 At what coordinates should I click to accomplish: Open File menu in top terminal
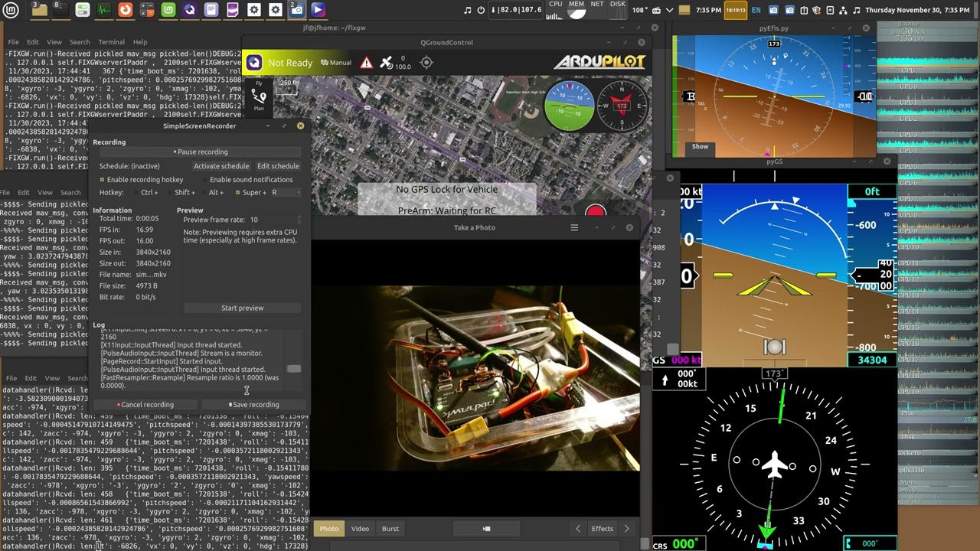13,42
